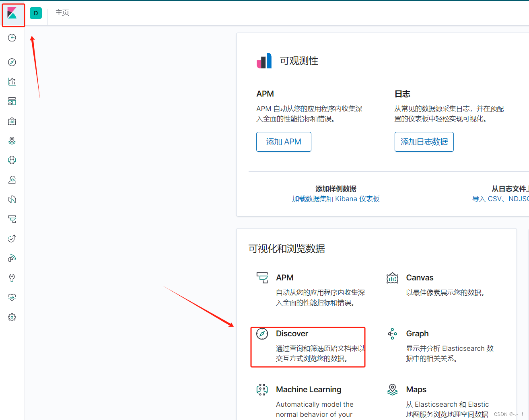Open the Maps card title

tap(416, 389)
